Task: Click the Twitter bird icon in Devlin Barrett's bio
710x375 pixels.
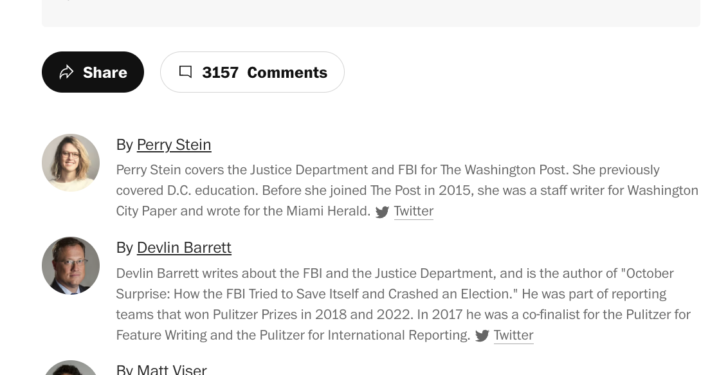Action: point(482,336)
